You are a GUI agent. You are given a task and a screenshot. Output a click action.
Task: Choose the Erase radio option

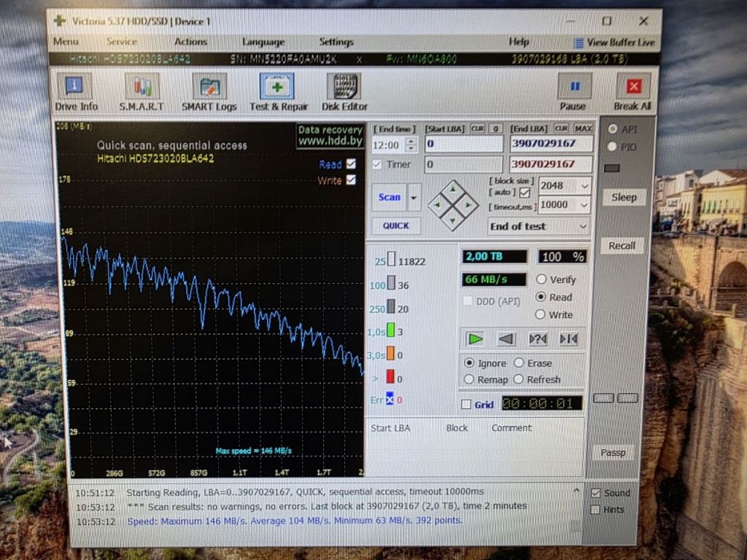[519, 363]
